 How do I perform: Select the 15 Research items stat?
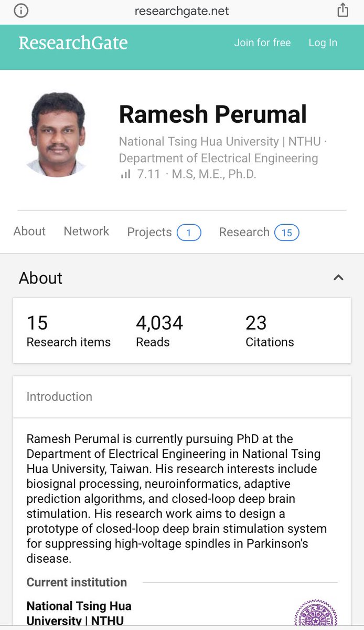[x=69, y=331]
